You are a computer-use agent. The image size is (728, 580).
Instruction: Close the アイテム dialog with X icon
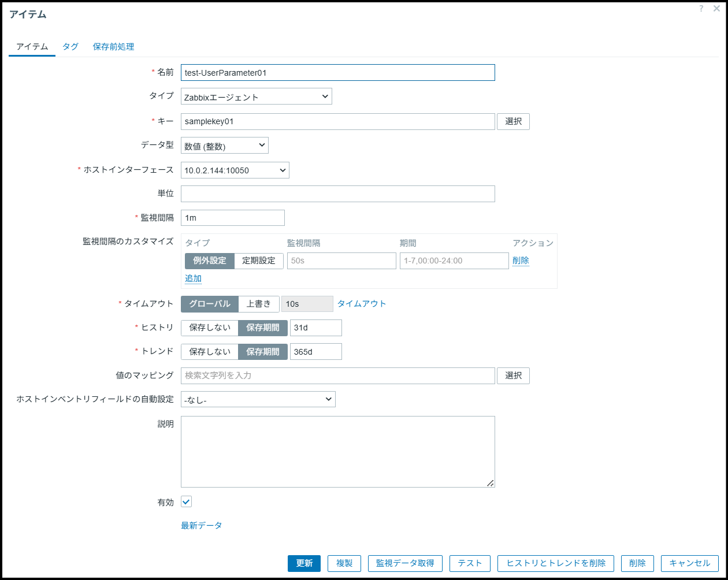pyautogui.click(x=716, y=9)
